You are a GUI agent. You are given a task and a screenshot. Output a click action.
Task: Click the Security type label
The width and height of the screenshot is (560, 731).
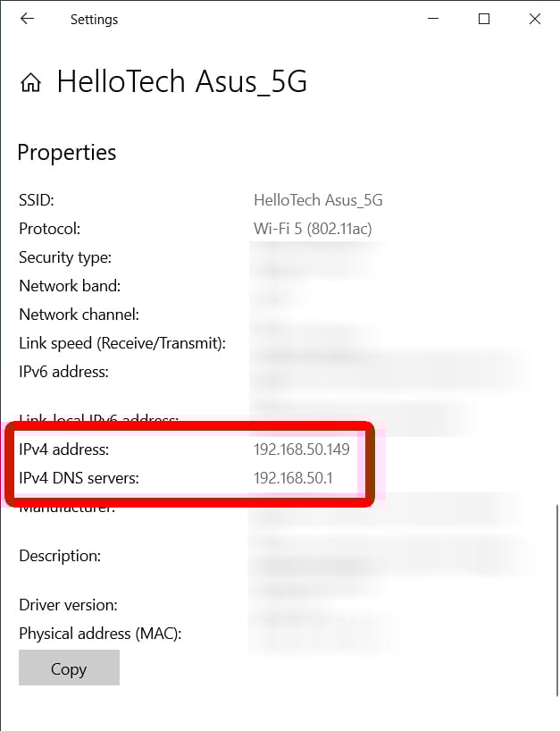(x=65, y=257)
